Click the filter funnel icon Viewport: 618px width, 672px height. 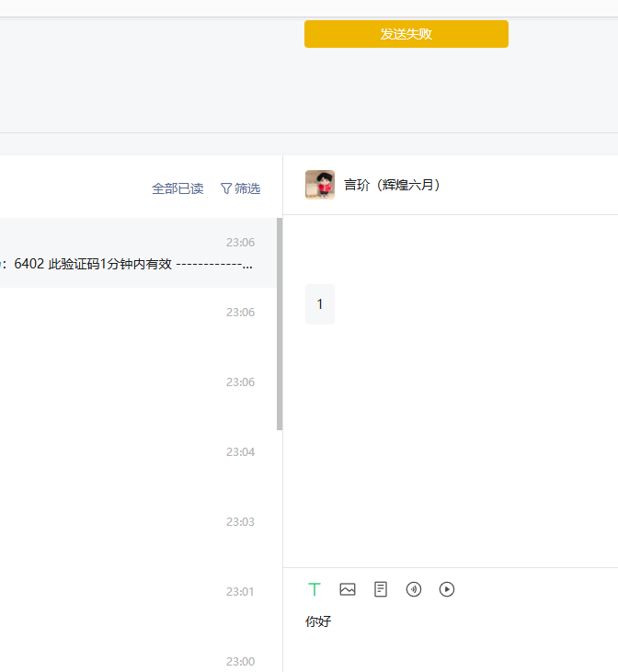click(226, 188)
